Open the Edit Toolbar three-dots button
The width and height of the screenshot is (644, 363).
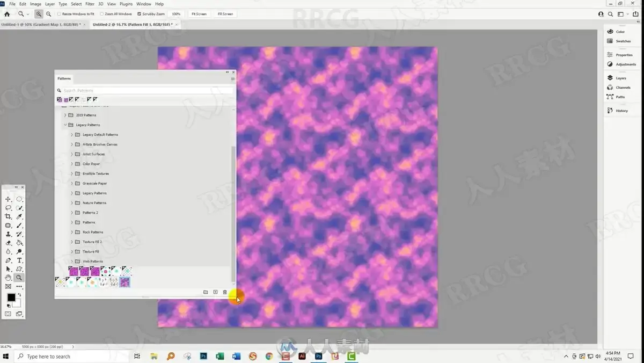[x=19, y=287]
